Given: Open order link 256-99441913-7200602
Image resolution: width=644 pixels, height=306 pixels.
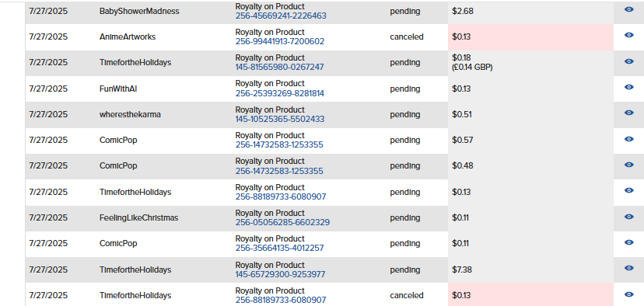Looking at the screenshot, I should [280, 41].
